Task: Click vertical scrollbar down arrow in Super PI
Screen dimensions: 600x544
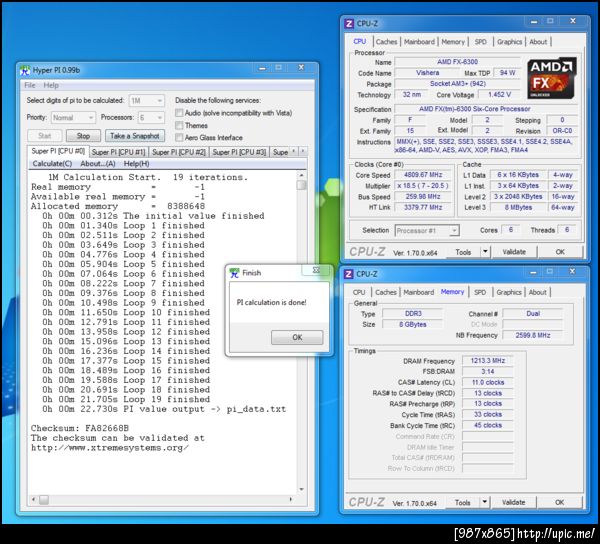Action: coord(302,489)
